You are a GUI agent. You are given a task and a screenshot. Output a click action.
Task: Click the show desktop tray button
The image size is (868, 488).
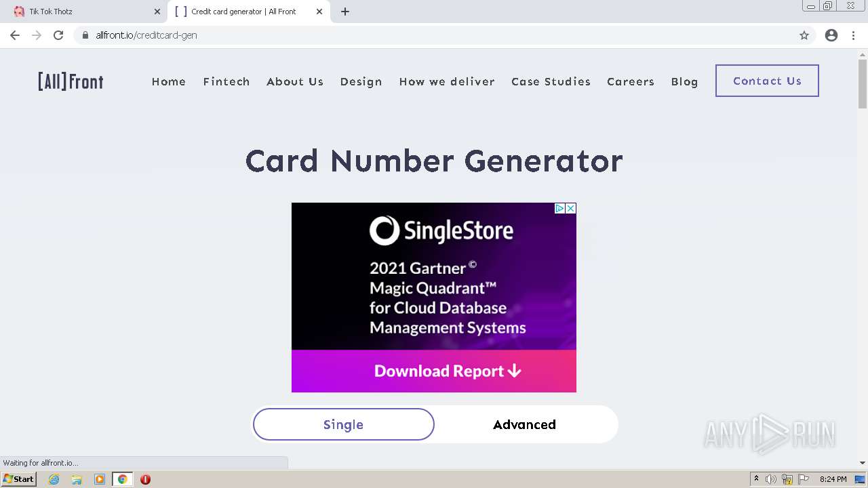coord(861,479)
